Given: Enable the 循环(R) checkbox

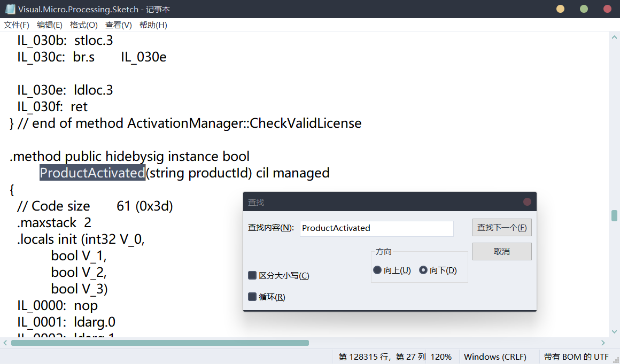Looking at the screenshot, I should click(x=252, y=296).
